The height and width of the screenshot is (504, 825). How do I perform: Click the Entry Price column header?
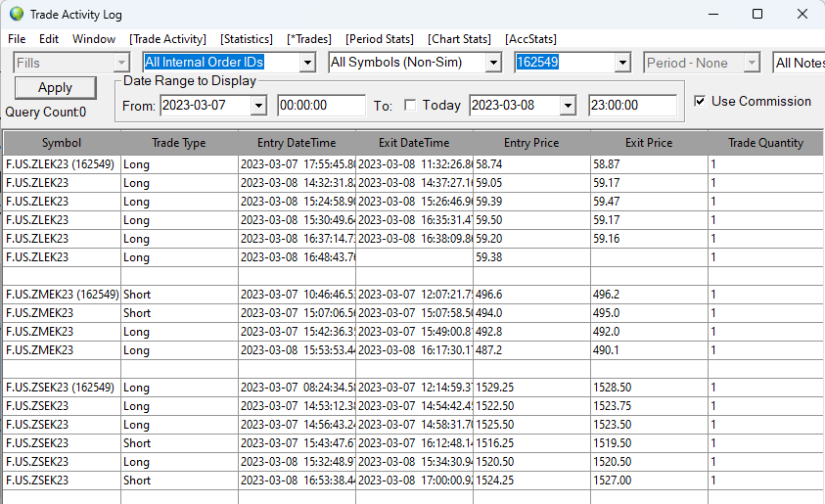click(531, 143)
